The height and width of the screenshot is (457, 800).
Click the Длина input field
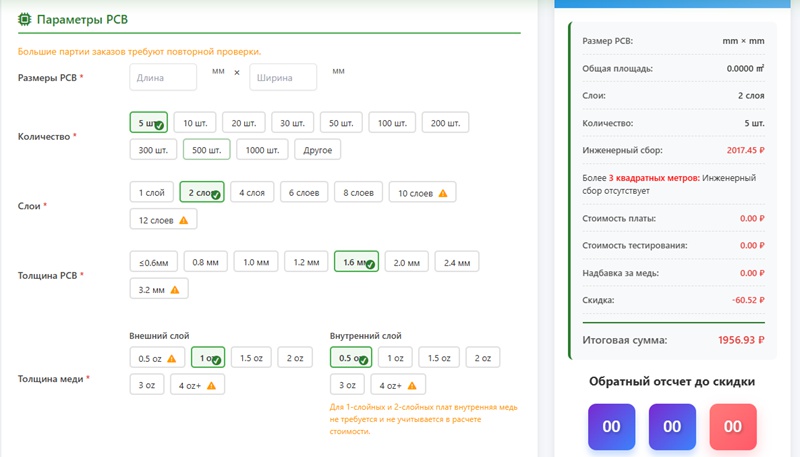pos(164,77)
